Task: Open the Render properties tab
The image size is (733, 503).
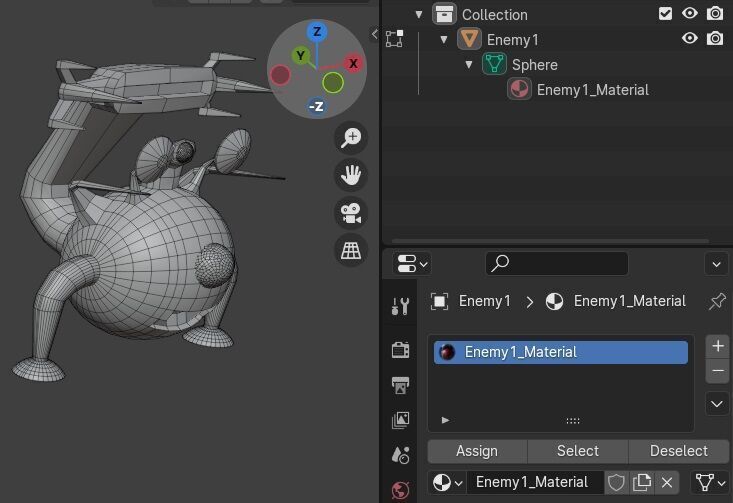Action: pyautogui.click(x=401, y=349)
